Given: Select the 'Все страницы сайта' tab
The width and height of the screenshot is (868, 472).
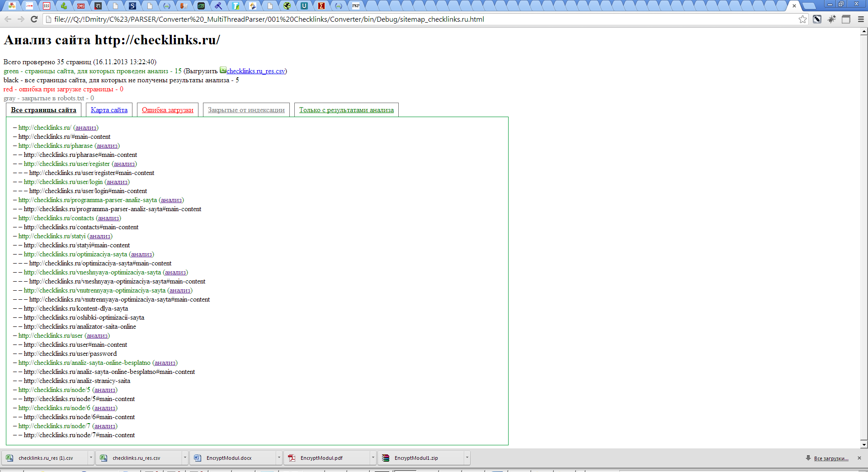Looking at the screenshot, I should [43, 110].
